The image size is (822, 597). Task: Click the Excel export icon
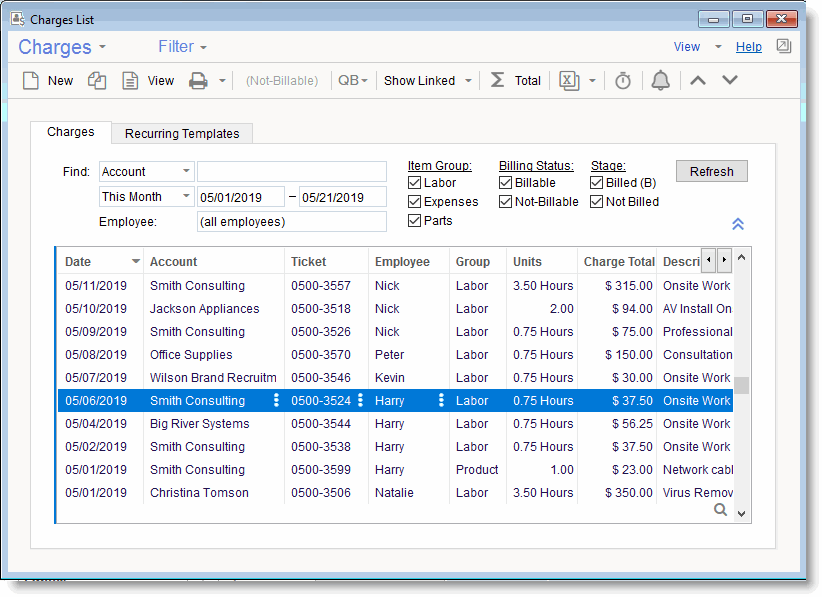click(x=569, y=81)
